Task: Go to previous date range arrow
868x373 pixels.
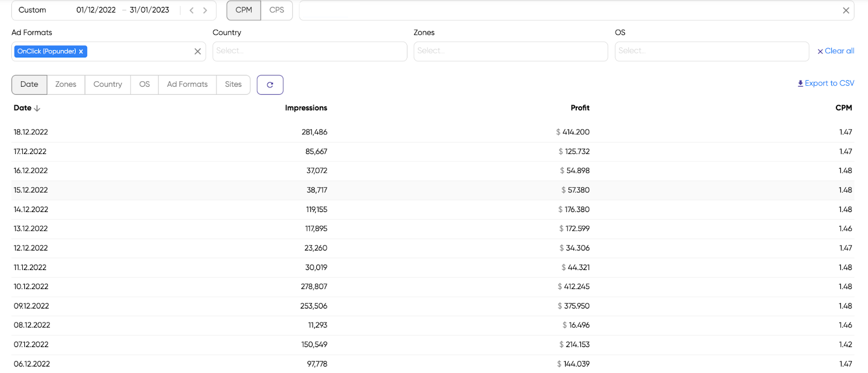Action: coord(192,10)
